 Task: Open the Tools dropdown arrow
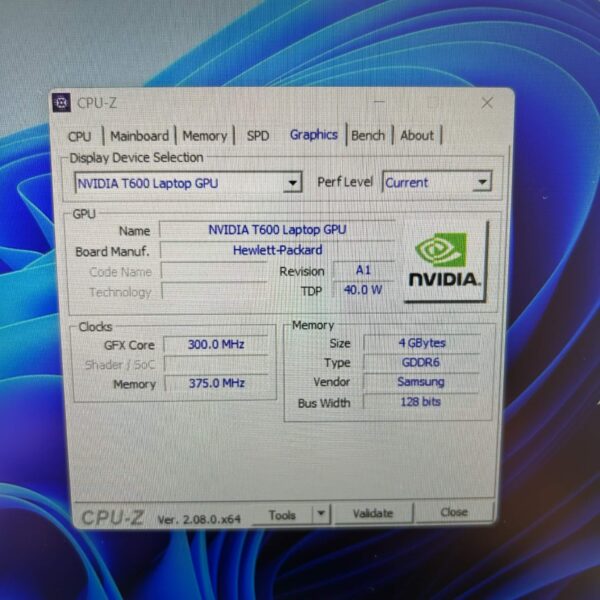[321, 513]
